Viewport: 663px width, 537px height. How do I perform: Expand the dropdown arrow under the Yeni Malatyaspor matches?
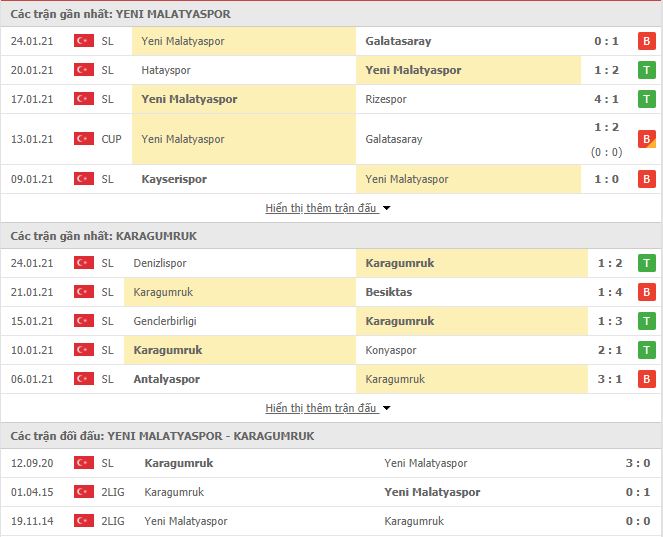[386, 208]
